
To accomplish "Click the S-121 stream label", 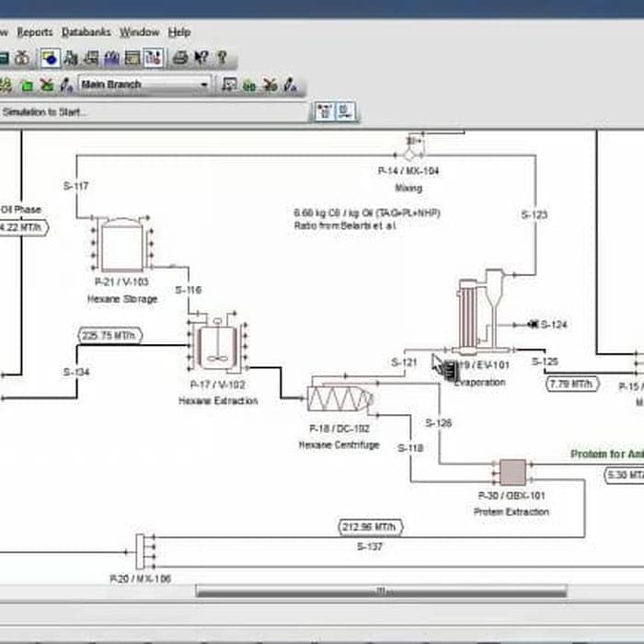I will coord(404,362).
